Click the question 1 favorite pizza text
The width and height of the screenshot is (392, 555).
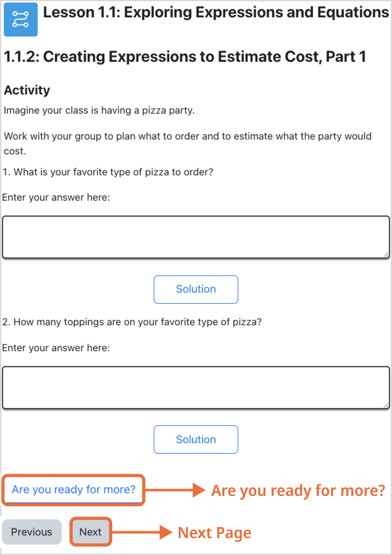coord(108,172)
